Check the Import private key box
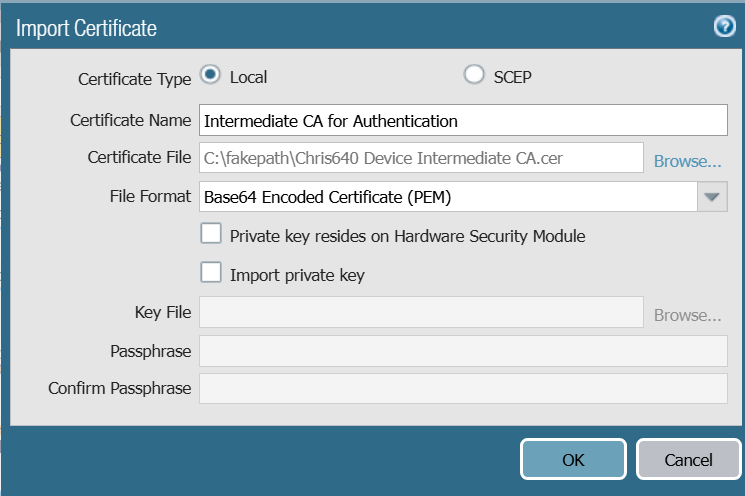Screen dimensions: 745x496 click(x=211, y=273)
